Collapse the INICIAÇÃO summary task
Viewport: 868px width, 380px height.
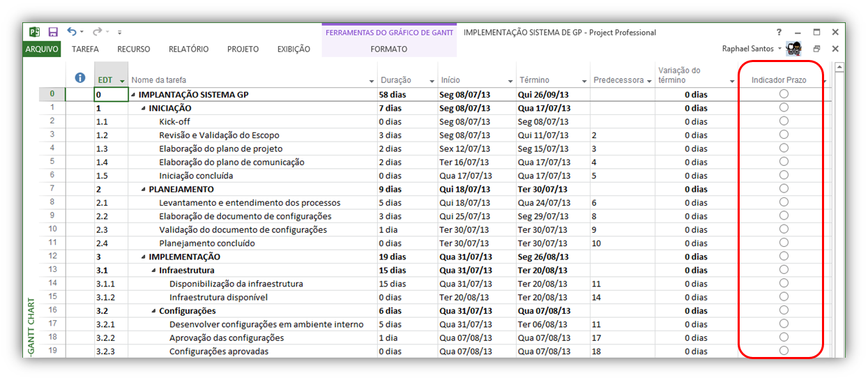pyautogui.click(x=144, y=108)
